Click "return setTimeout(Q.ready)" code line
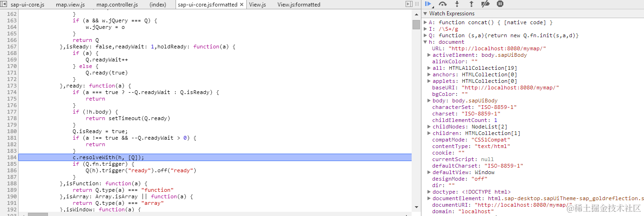The height and width of the screenshot is (216, 644). click(x=128, y=118)
